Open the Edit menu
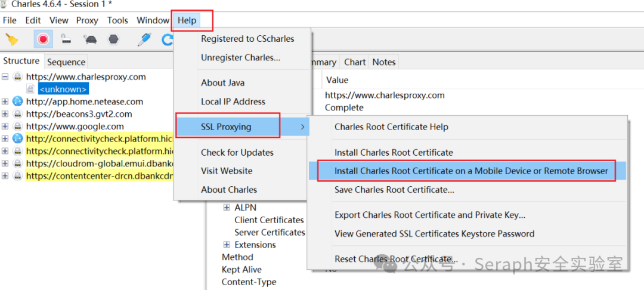 pos(33,20)
